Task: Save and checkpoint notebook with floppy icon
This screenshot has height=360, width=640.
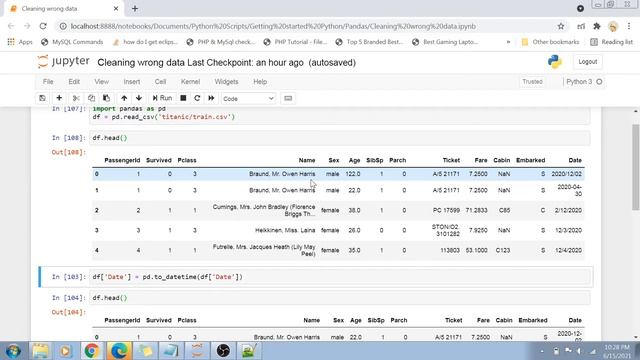Action: coord(42,98)
